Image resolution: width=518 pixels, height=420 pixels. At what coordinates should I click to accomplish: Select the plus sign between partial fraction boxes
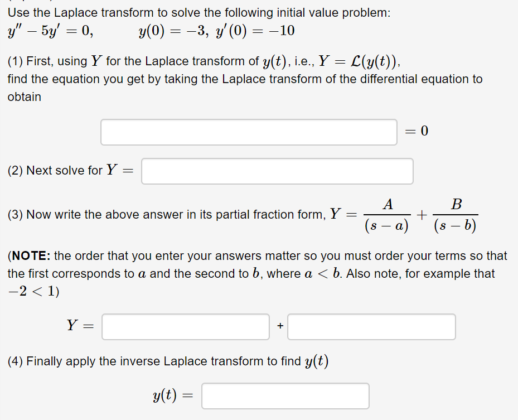(x=279, y=326)
